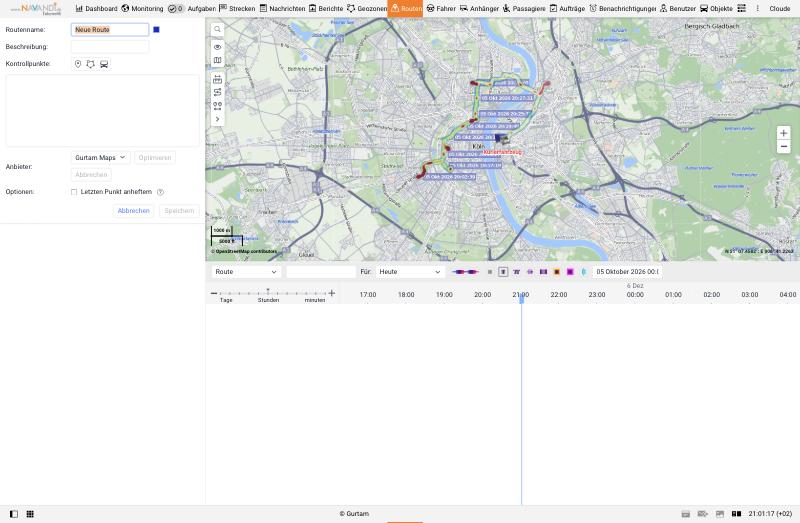Click the Optimieren button
The height and width of the screenshot is (523, 800).
click(x=155, y=158)
